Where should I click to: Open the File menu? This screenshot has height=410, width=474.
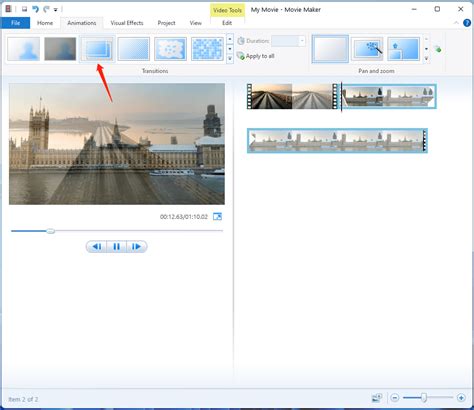(x=15, y=23)
